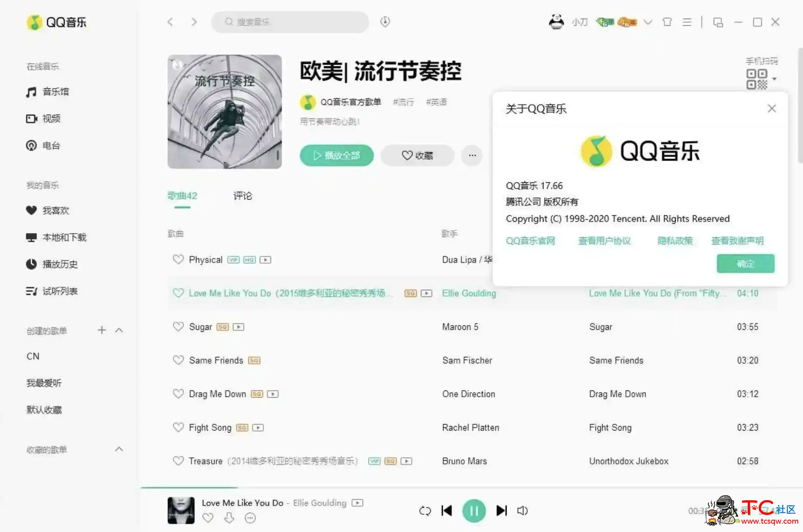Click the skip-next track icon in player
This screenshot has height=532, width=803.
click(x=501, y=511)
